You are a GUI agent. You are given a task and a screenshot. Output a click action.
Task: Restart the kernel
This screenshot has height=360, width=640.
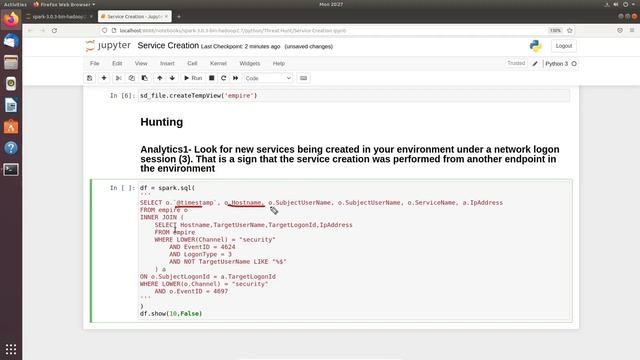(223, 78)
